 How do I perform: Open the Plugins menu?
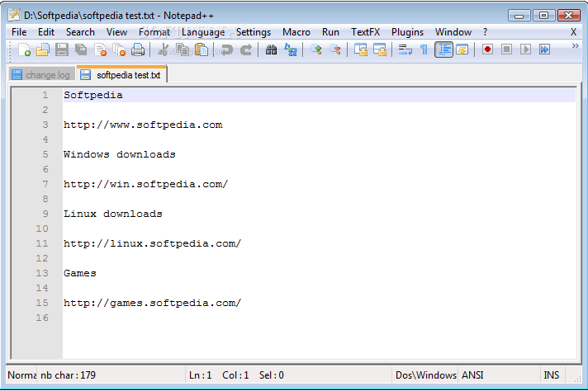click(x=407, y=32)
